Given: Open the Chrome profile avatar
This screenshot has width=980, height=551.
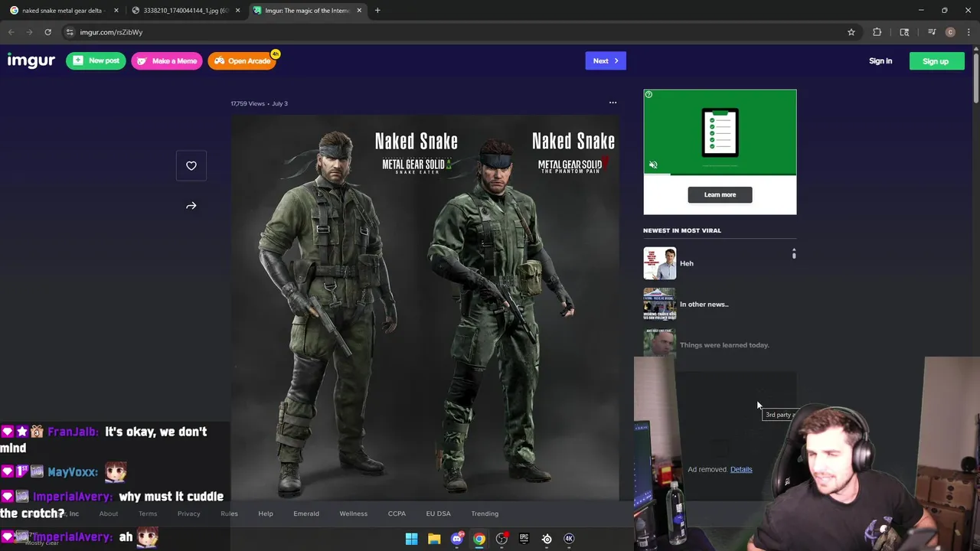Looking at the screenshot, I should coord(950,32).
